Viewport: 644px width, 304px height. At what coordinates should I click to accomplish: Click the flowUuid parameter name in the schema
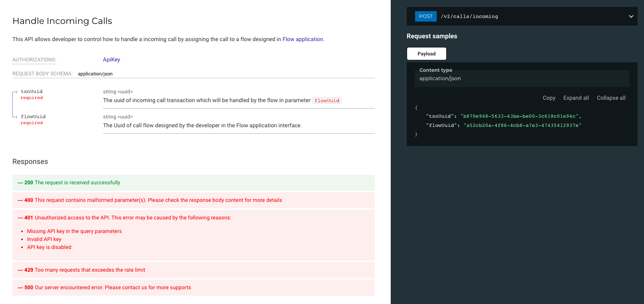(x=33, y=116)
